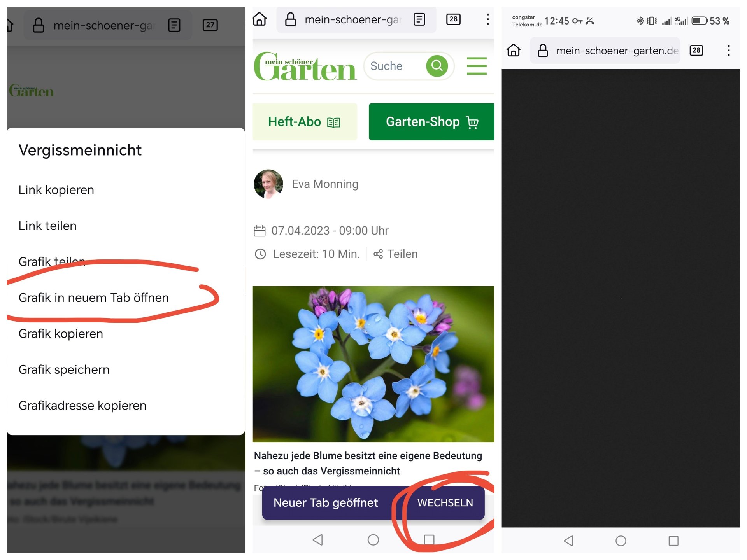Tap the green search magnifier icon
Image resolution: width=747 pixels, height=560 pixels.
437,66
